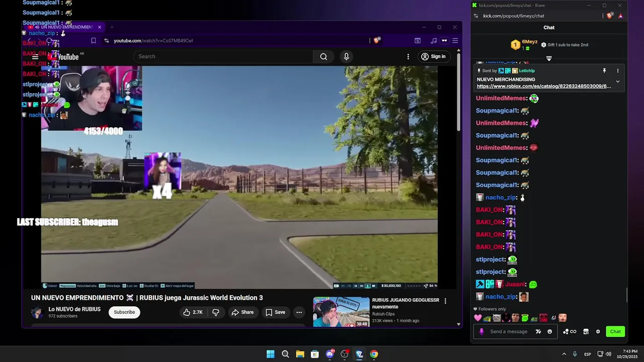Open YouTube hamburger guide menu
The width and height of the screenshot is (644, 362).
coord(35,57)
